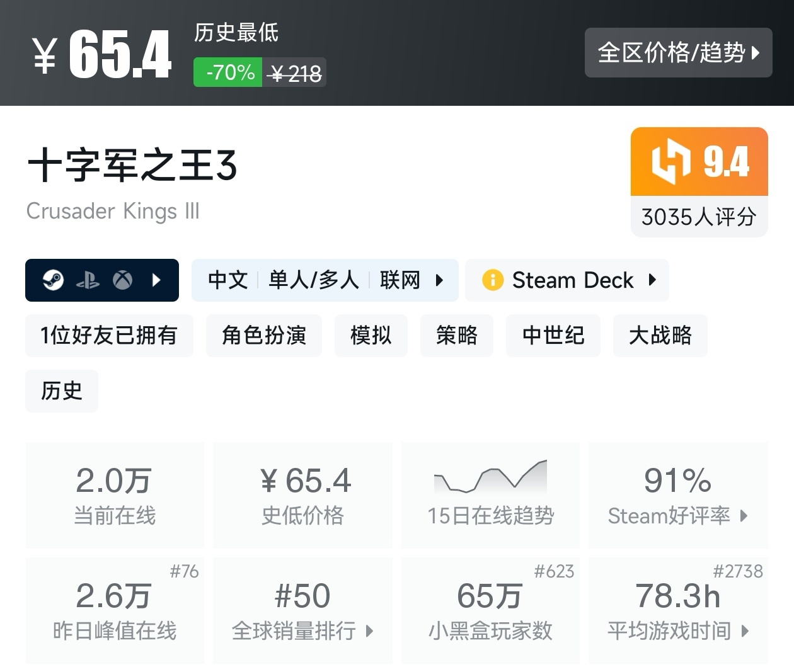Click the Steam platform icon
Screen dimensions: 794x672
pos(53,280)
